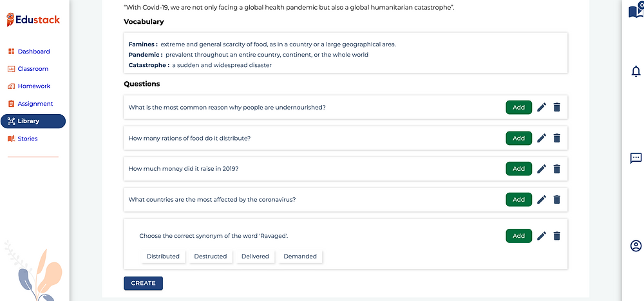Pick the Delivered answer option

(255, 256)
